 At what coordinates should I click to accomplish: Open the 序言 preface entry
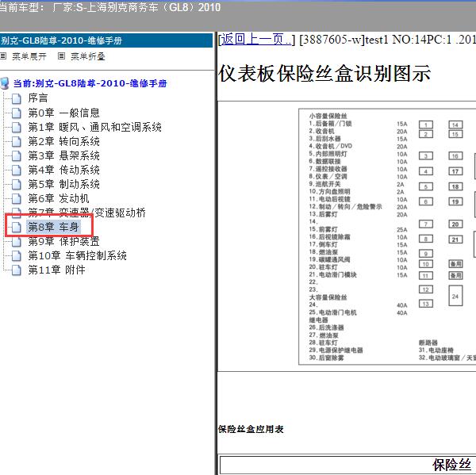point(38,98)
